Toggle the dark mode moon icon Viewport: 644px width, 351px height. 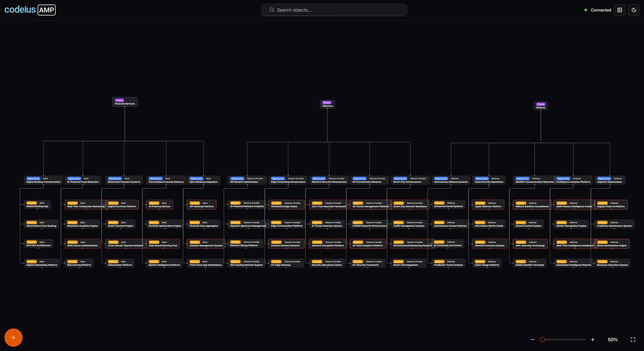pyautogui.click(x=634, y=10)
